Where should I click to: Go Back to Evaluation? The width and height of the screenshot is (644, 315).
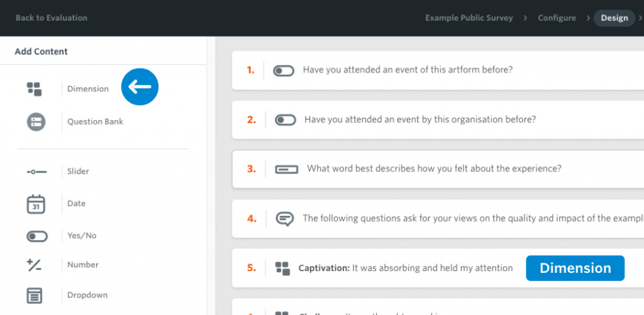(x=52, y=18)
